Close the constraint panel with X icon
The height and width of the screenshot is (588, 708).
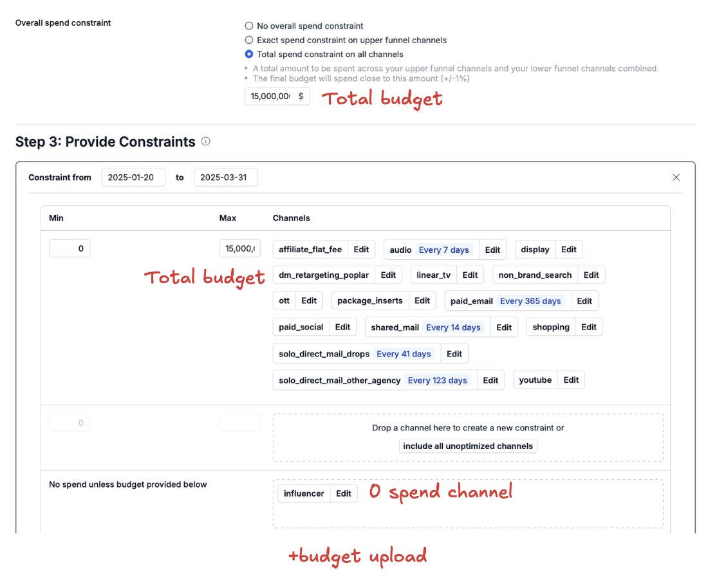tap(676, 178)
